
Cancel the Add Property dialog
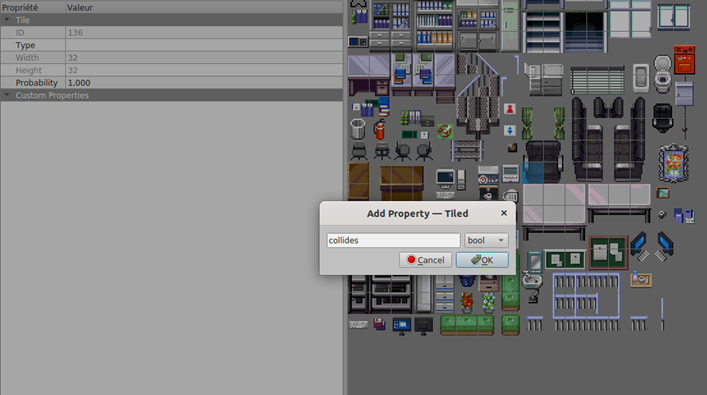coord(425,260)
